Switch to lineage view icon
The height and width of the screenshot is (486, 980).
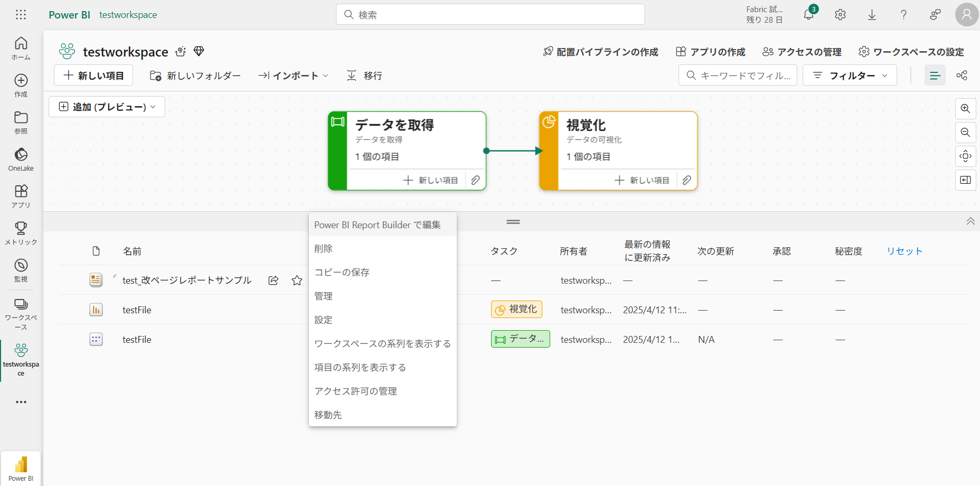click(962, 76)
